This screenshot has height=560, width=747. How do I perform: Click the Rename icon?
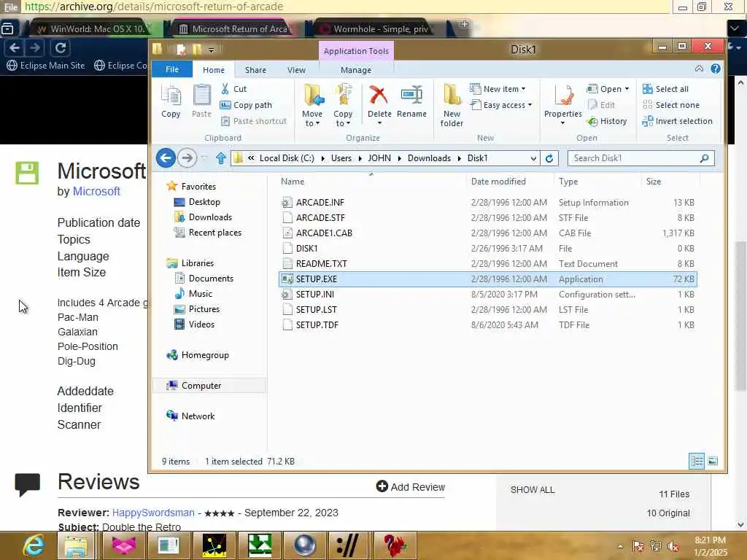[x=411, y=101]
